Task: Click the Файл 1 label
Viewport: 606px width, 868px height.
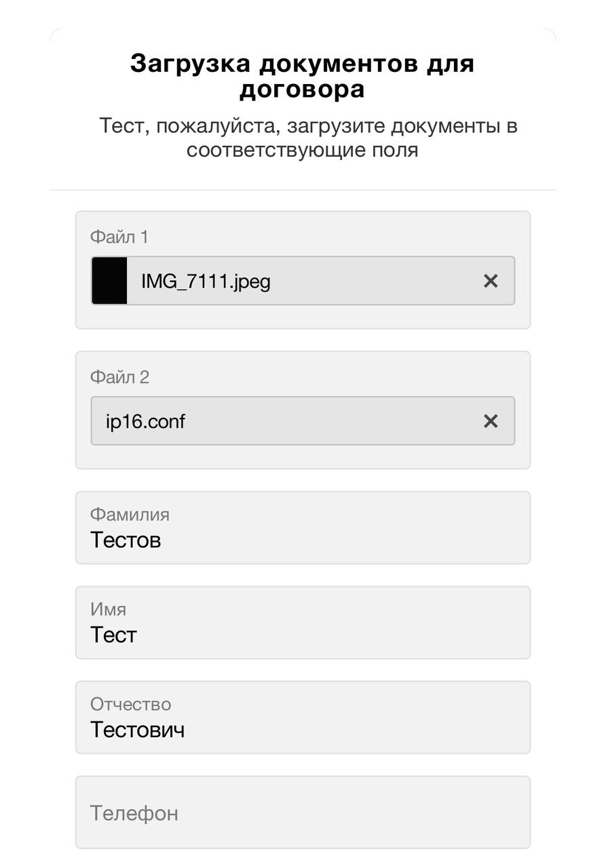Action: click(119, 237)
